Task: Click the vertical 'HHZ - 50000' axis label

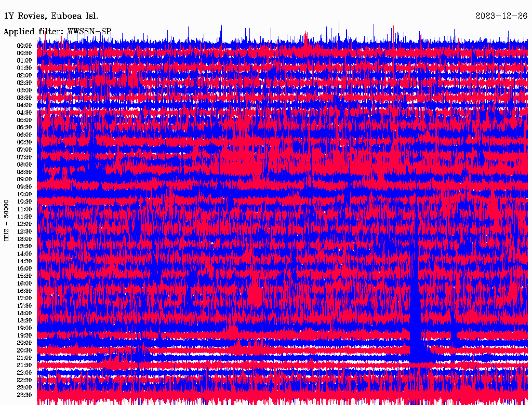Action: pos(7,220)
